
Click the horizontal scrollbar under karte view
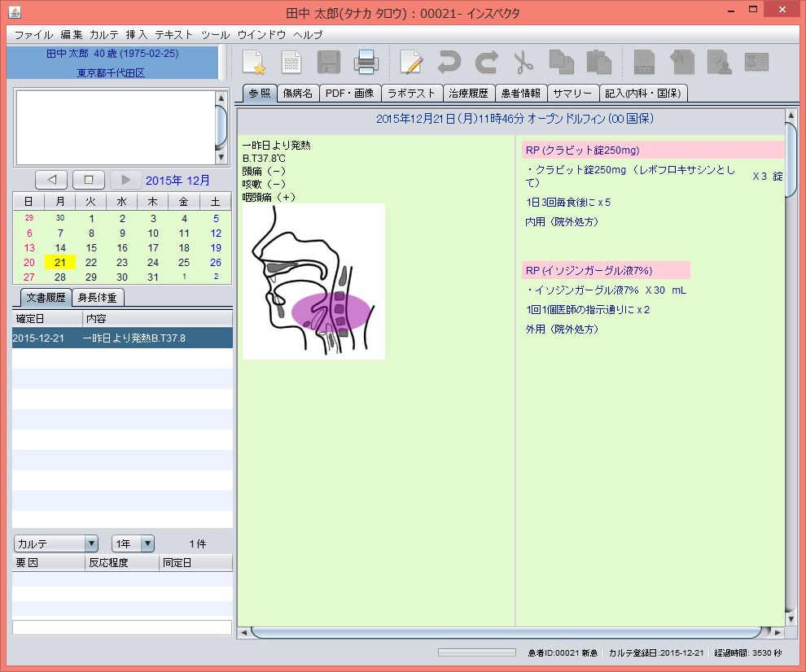coord(505,632)
